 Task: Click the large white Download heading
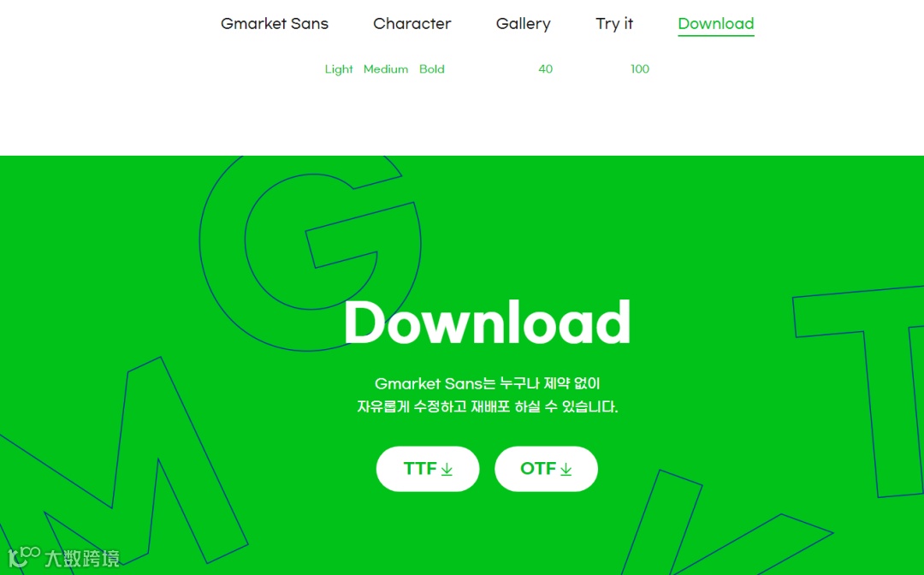[x=488, y=323]
